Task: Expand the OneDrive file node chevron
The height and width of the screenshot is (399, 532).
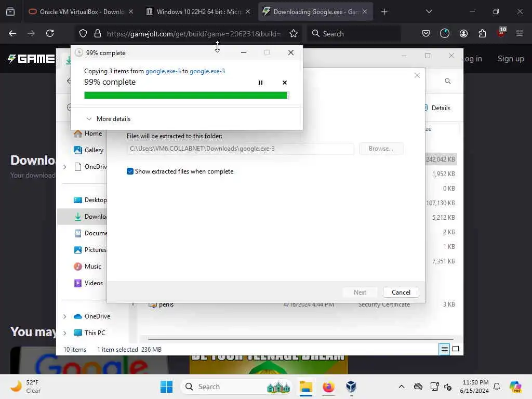Action: 65,167
